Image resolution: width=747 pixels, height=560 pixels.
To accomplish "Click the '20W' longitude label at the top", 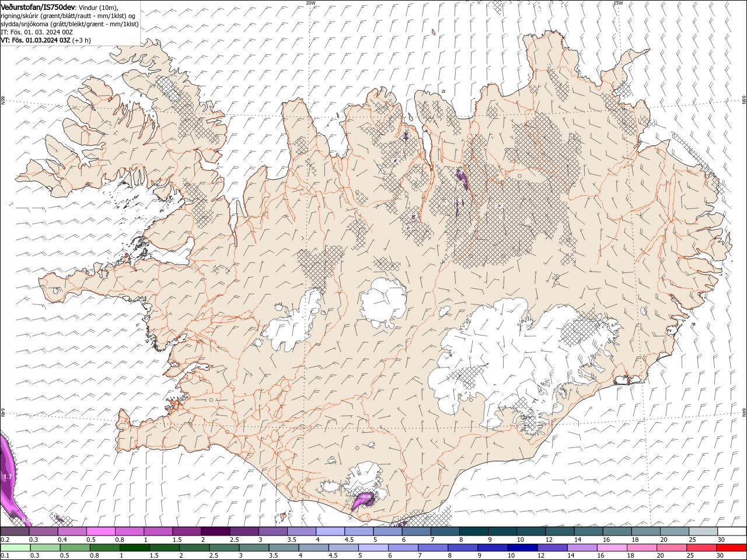I will [310, 3].
